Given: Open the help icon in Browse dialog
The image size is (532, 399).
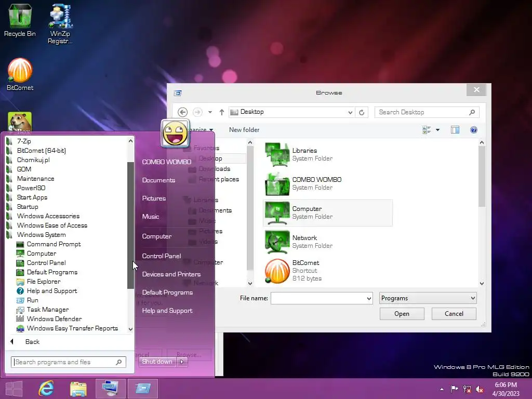Looking at the screenshot, I should tap(474, 129).
